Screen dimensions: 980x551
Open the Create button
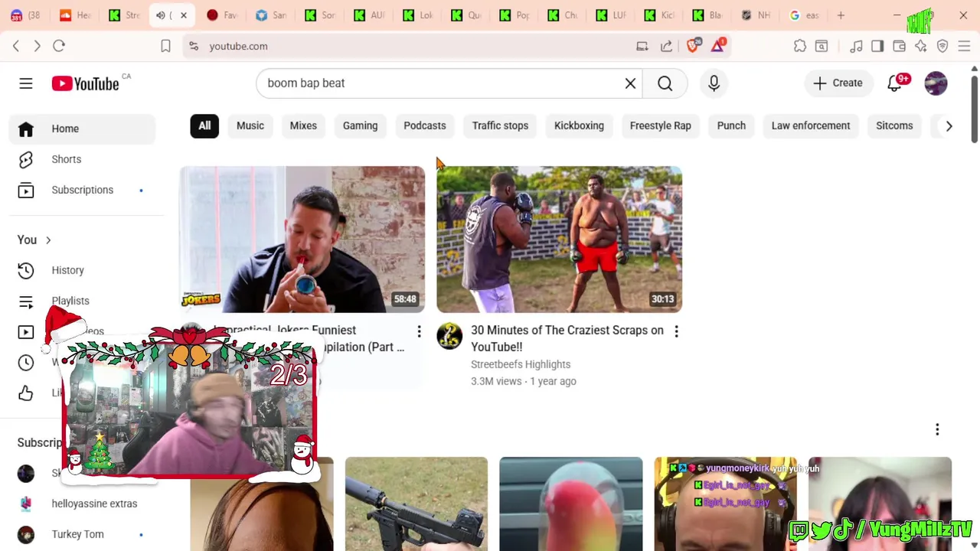(838, 83)
